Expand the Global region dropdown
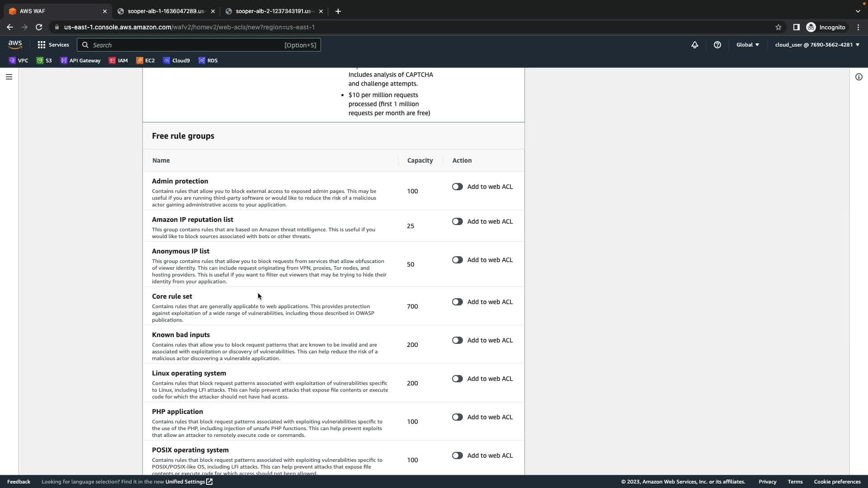Viewport: 868px width, 488px height. [x=747, y=45]
